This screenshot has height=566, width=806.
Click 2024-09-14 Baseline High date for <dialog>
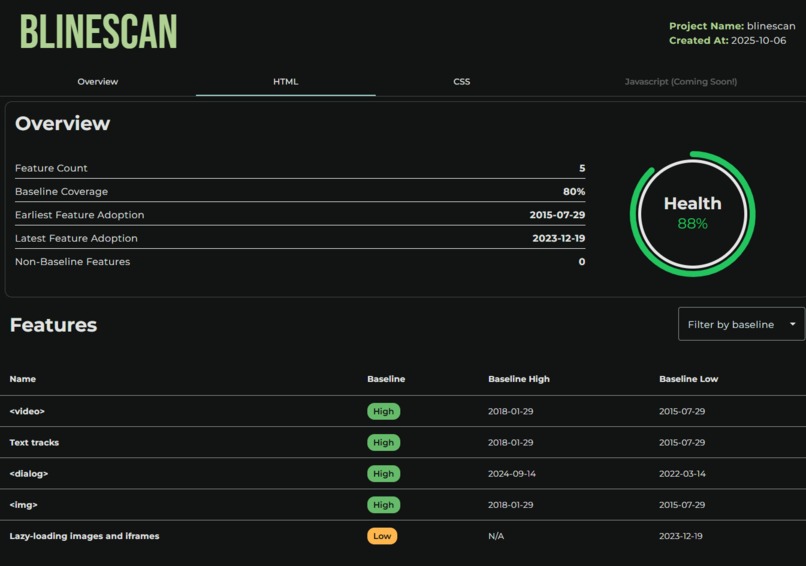(x=512, y=473)
